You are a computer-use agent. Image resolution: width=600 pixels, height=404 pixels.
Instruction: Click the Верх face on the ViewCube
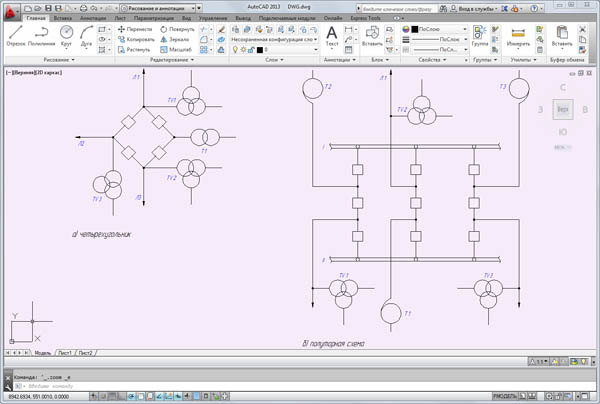(x=563, y=108)
